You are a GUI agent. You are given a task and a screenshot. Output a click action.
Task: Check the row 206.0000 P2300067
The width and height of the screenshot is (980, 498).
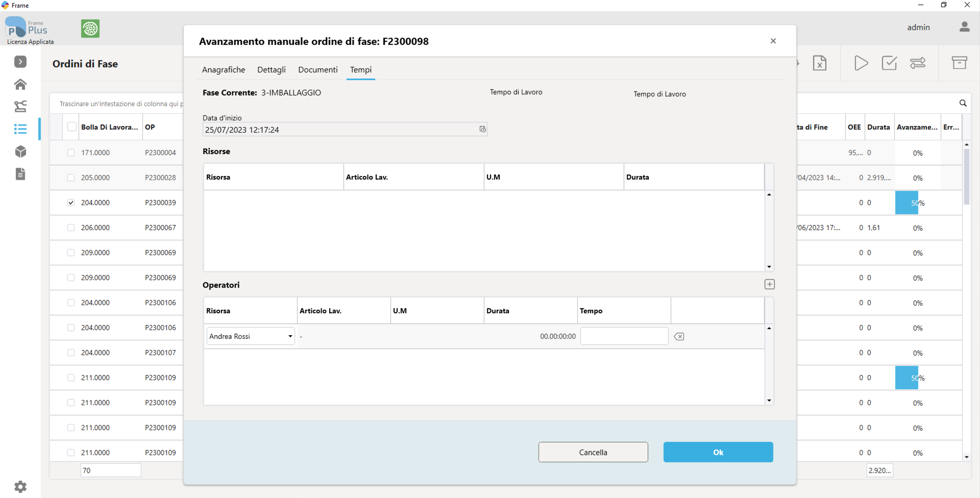pyautogui.click(x=71, y=228)
